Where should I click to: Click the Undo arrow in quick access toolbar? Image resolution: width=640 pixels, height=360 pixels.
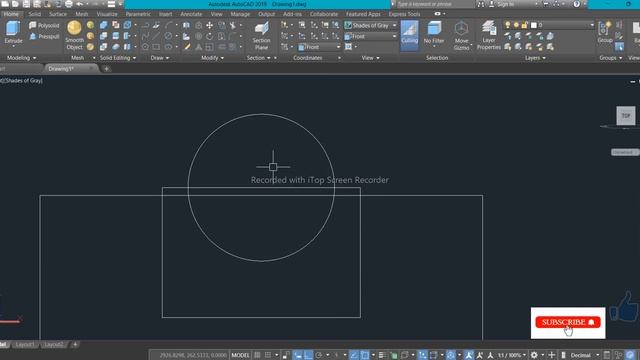79,4
